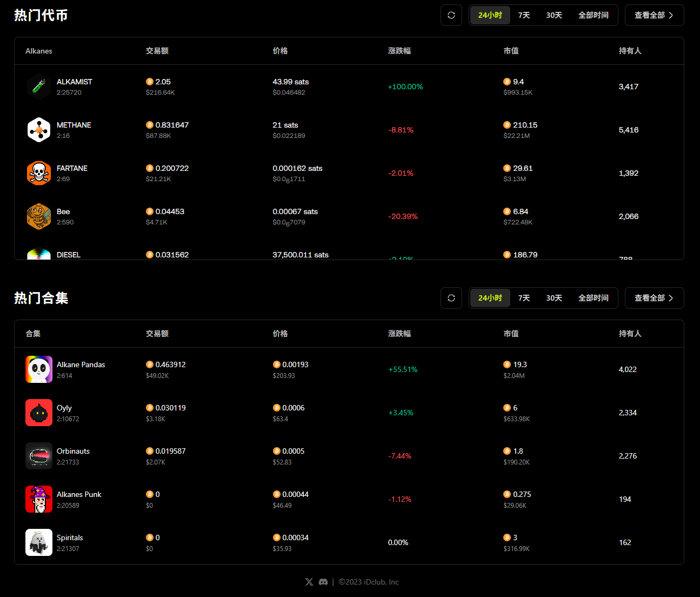Switch hot collections to 30天
The image size is (700, 597).
coord(554,298)
